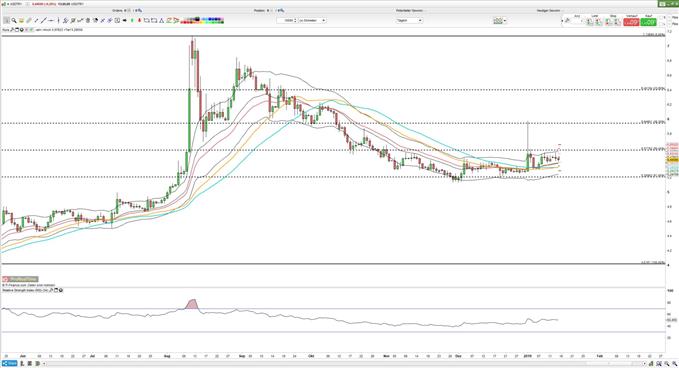
Task: Select the triangle drawing tool
Action: (x=162, y=20)
